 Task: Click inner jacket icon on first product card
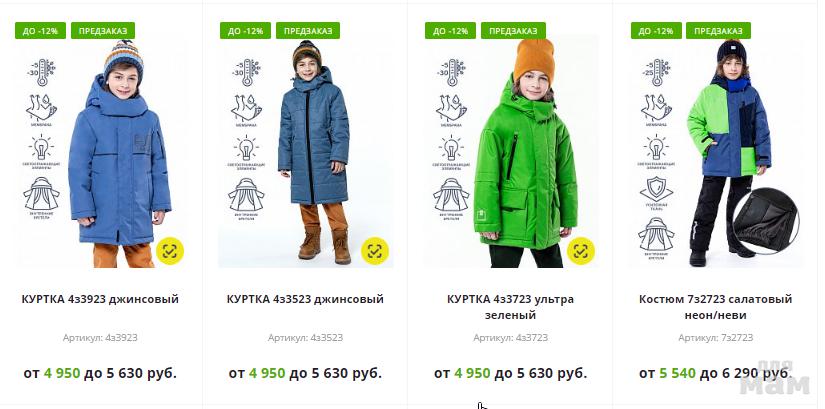pos(41,197)
